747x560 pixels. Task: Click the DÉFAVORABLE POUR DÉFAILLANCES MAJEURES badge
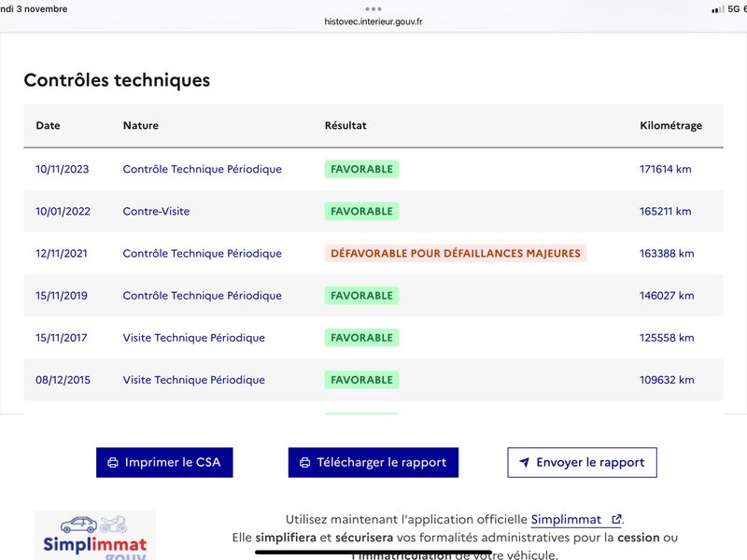pyautogui.click(x=456, y=253)
